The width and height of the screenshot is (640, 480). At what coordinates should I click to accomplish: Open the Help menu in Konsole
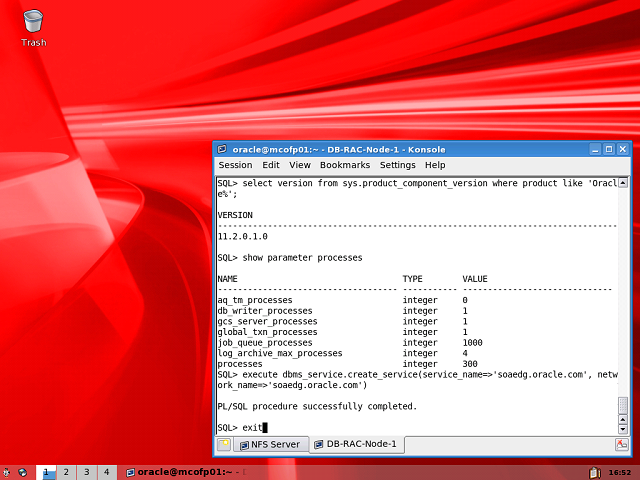pyautogui.click(x=435, y=165)
